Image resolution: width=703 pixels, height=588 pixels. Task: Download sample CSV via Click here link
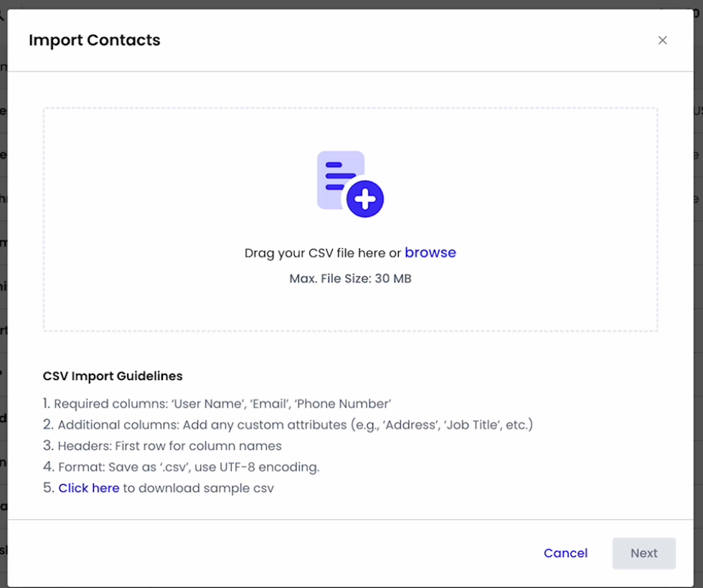(x=89, y=488)
